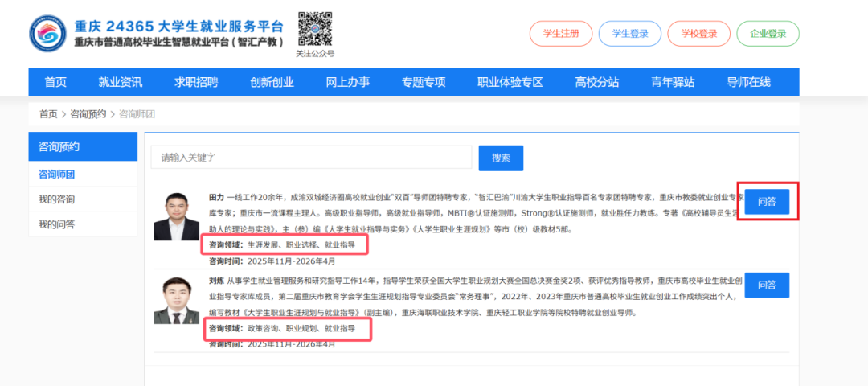Screen dimensions: 868x386
Task: Click 问答 button for 田力
Action: tap(767, 202)
